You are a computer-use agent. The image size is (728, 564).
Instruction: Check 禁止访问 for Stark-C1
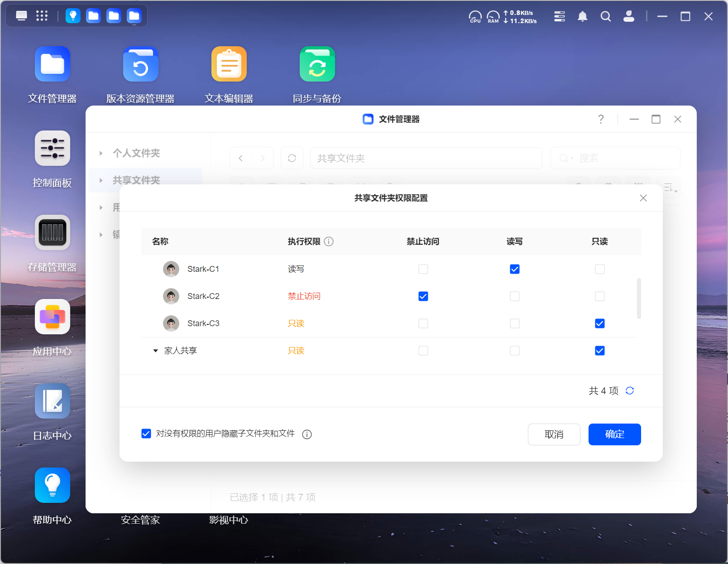pos(423,269)
